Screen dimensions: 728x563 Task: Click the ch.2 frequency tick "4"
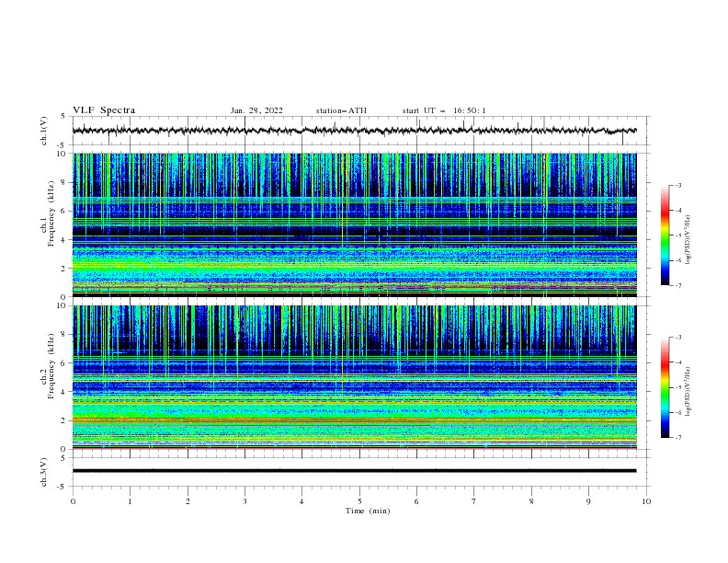tap(64, 392)
